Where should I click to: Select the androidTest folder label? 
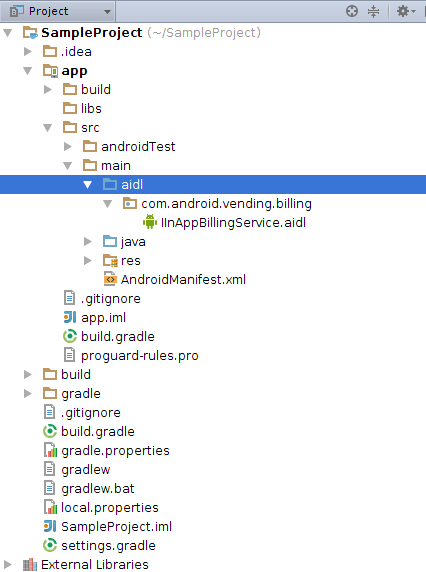tap(138, 147)
